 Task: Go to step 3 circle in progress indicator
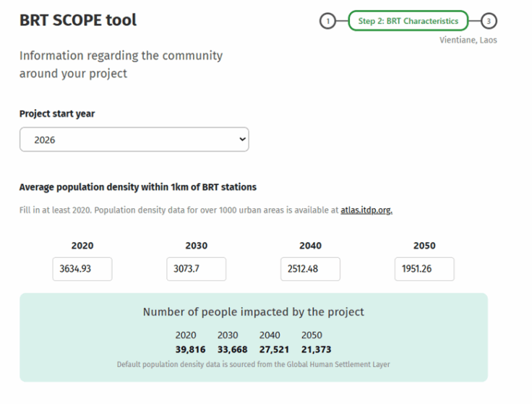point(490,22)
